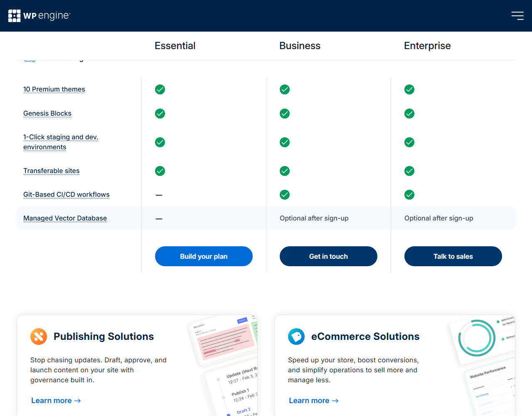Viewport: 532px width, 416px height.
Task: Click the Publishing Solutions heading
Action: 104,337
